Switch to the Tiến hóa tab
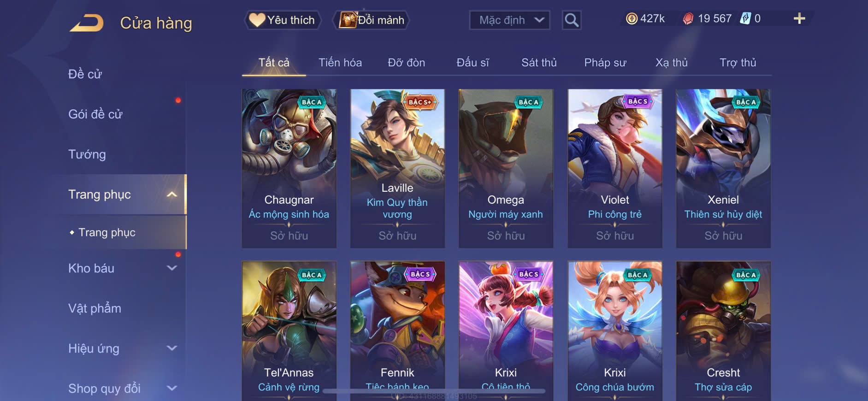The width and height of the screenshot is (868, 401). tap(340, 62)
